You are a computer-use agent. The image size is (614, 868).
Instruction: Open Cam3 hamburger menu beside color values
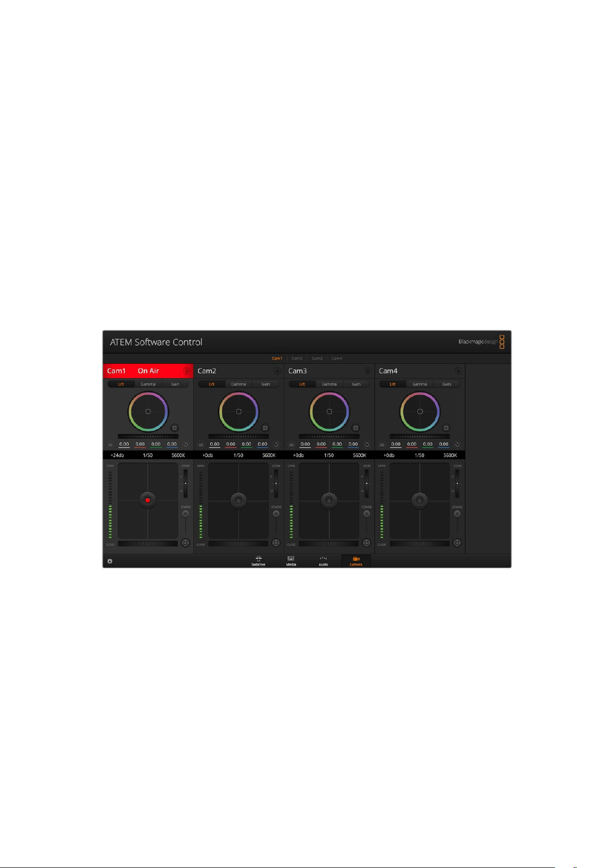tap(292, 445)
